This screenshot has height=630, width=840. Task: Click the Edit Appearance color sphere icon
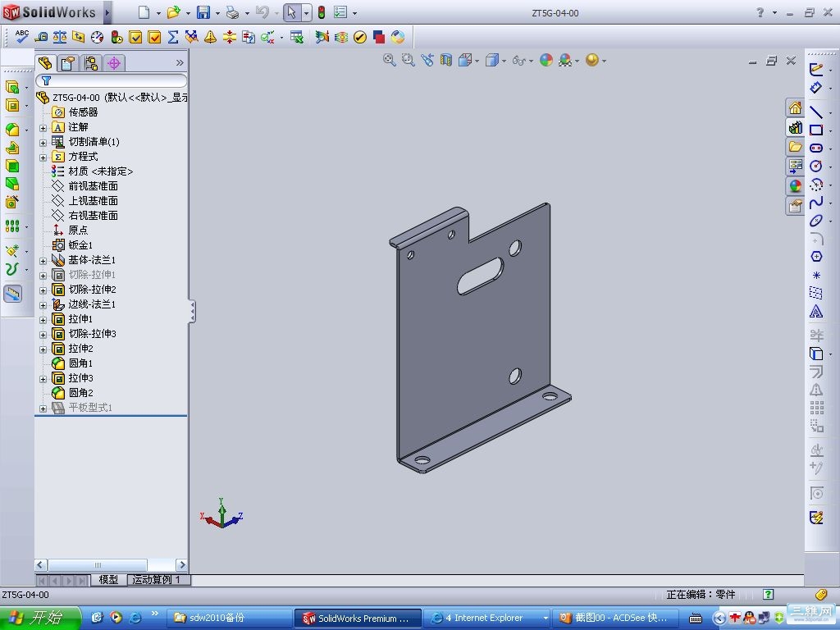pos(546,60)
